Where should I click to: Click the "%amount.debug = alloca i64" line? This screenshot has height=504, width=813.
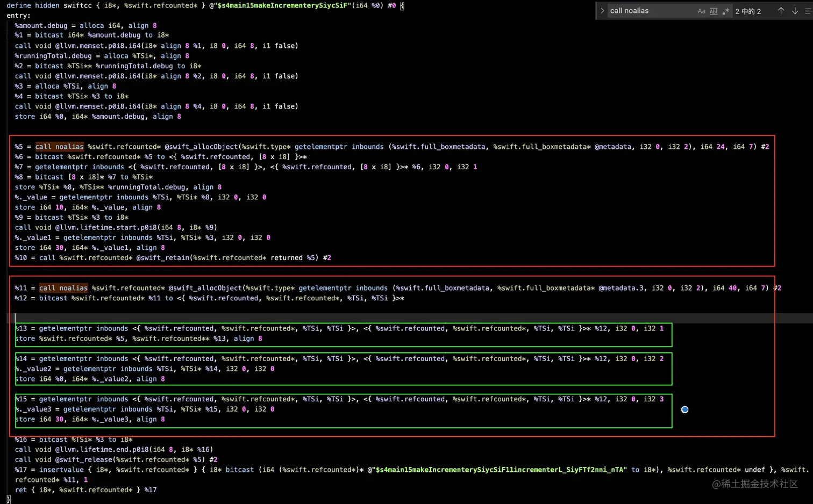85,25
